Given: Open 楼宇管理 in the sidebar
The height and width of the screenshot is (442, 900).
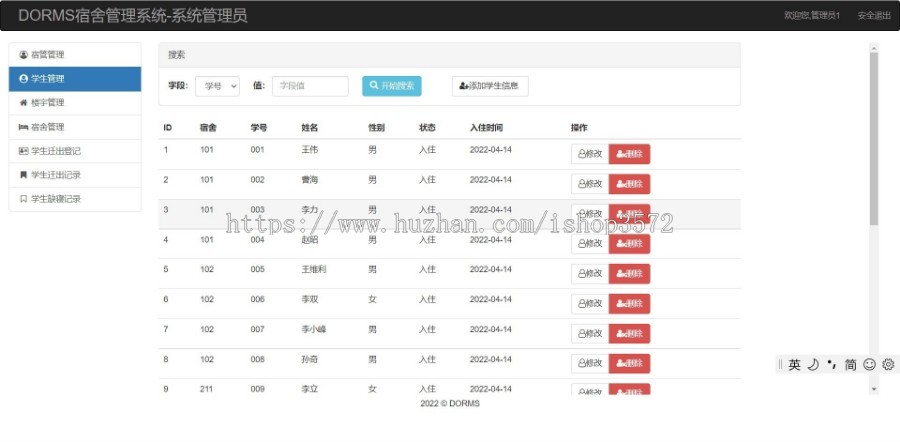Looking at the screenshot, I should pos(75,103).
